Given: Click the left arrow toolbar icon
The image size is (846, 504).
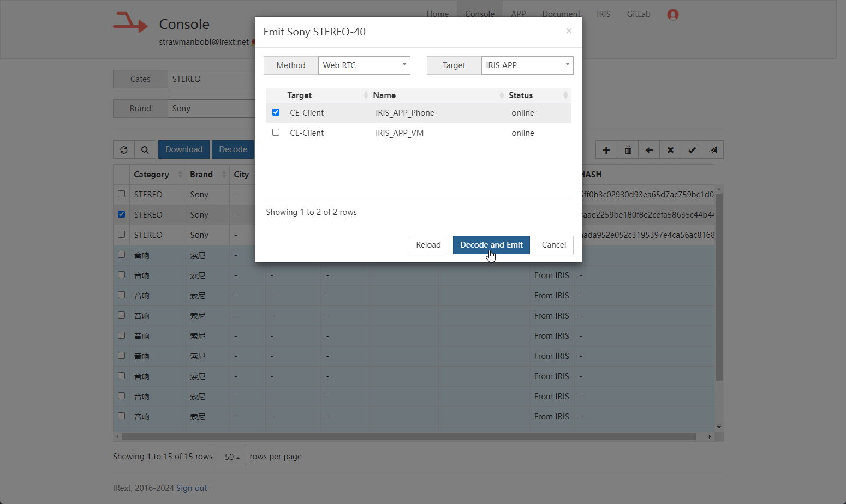Looking at the screenshot, I should [649, 150].
